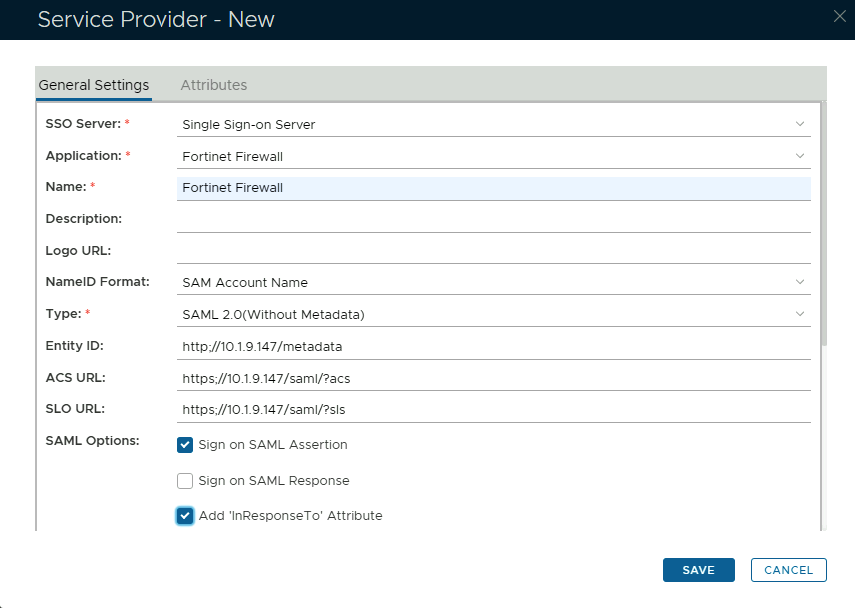
Task: Click the Name input field
Action: point(493,187)
